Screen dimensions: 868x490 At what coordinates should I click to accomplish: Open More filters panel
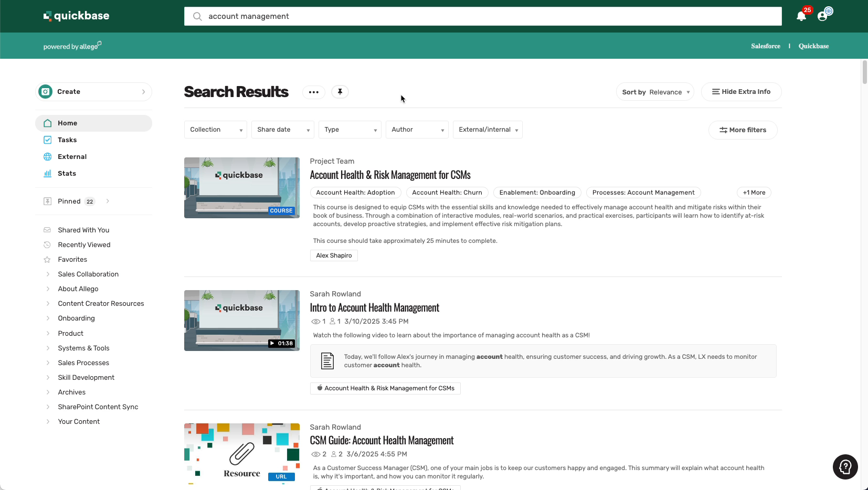point(743,130)
